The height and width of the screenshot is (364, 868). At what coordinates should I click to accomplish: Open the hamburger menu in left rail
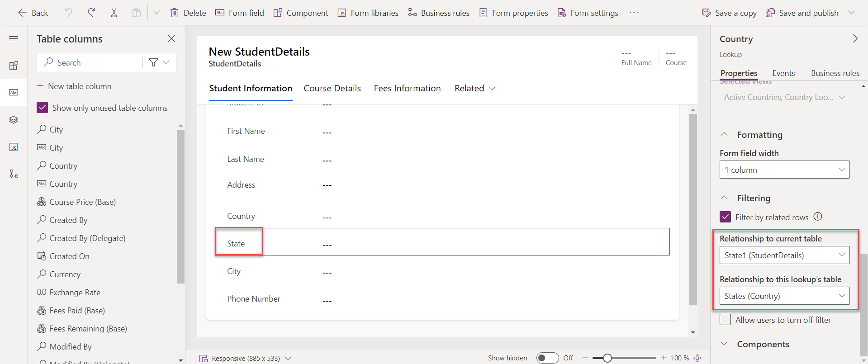point(14,39)
